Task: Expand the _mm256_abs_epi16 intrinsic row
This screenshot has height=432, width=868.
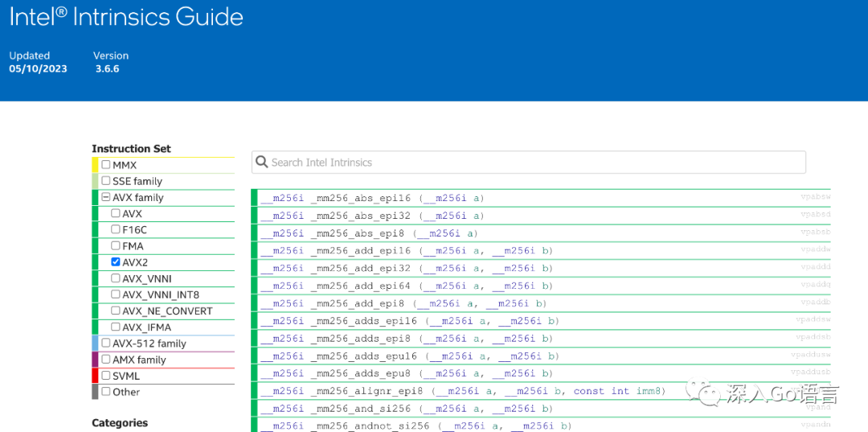Action: (x=541, y=198)
